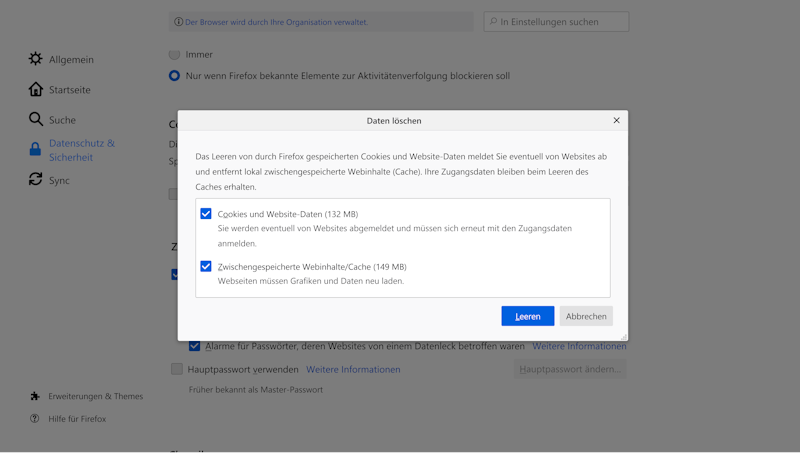Image resolution: width=800 pixels, height=453 pixels.
Task: Uncheck Cookies und Website-Daten checkbox
Action: (x=206, y=213)
